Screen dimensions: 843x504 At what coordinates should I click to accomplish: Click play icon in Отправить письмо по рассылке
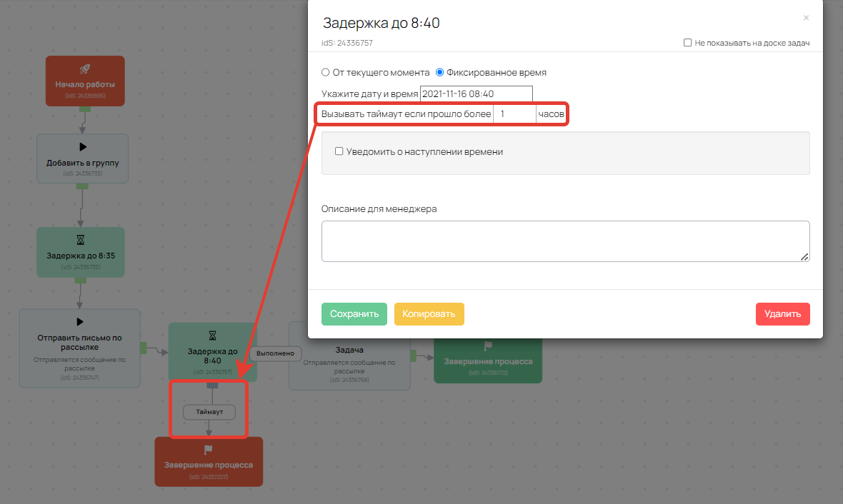click(79, 322)
